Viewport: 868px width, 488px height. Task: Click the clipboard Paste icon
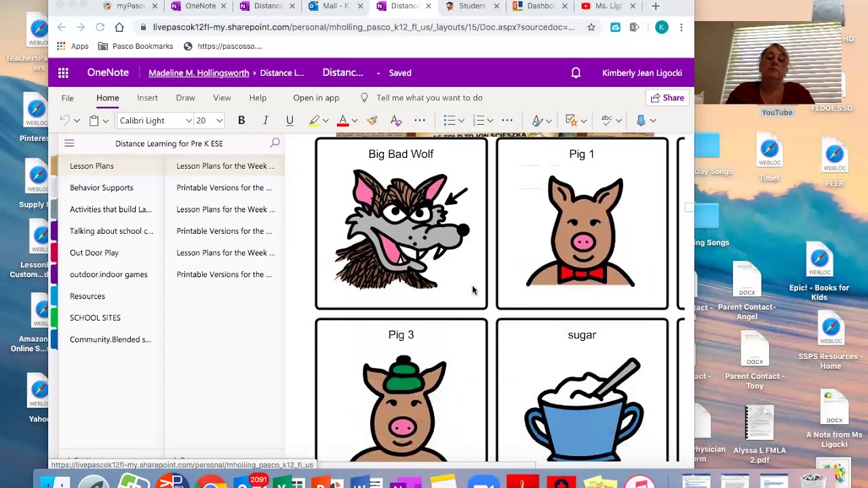click(94, 121)
